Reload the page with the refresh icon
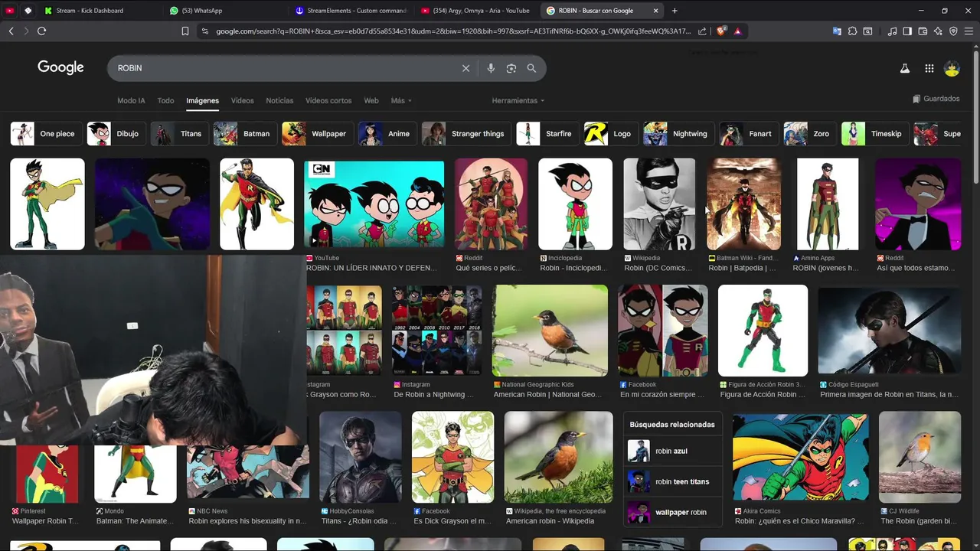The height and width of the screenshot is (551, 980). pyautogui.click(x=41, y=31)
